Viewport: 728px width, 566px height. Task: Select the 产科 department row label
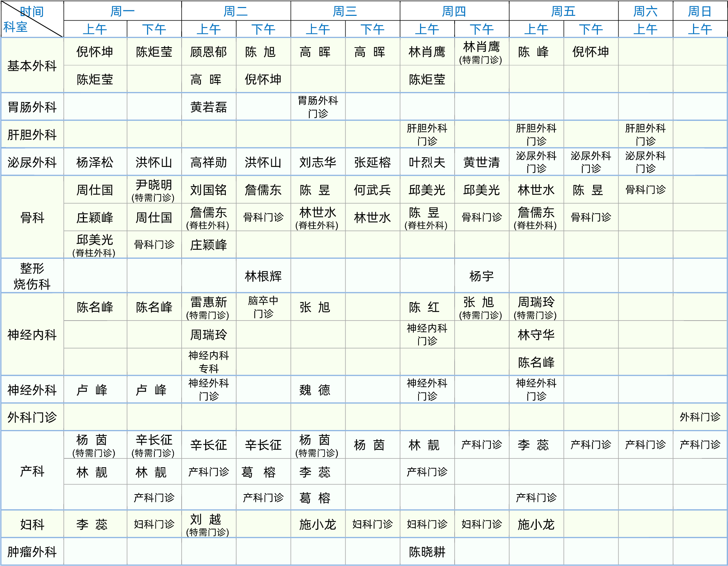(32, 471)
